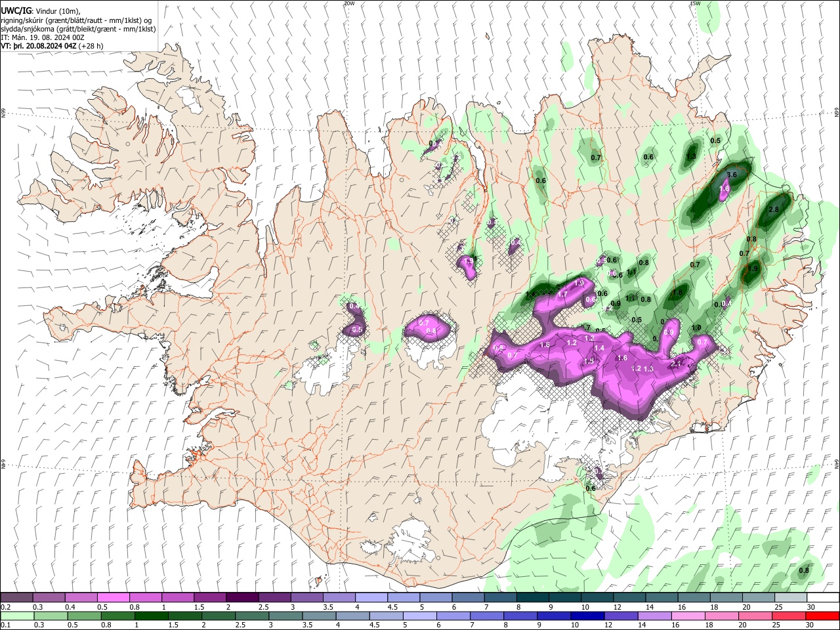Screen dimensions: 840x630
Task: Click the 3.6 precipitation value on the map
Action: (x=732, y=175)
